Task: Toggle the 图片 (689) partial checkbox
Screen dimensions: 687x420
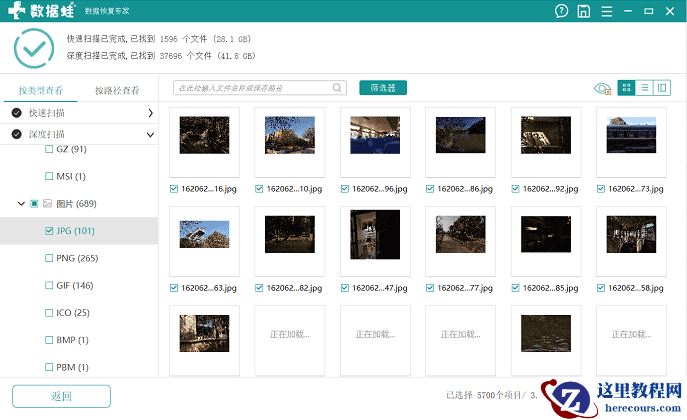Action: (34, 203)
